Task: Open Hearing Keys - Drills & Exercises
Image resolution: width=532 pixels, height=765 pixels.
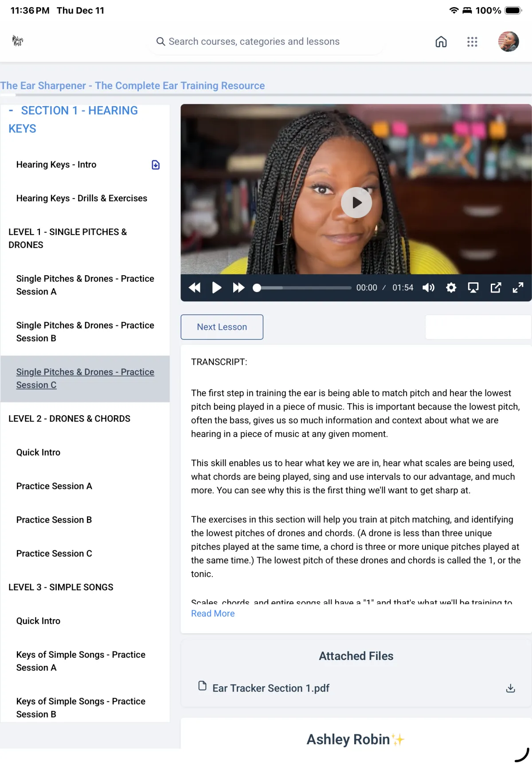Action: pyautogui.click(x=82, y=198)
